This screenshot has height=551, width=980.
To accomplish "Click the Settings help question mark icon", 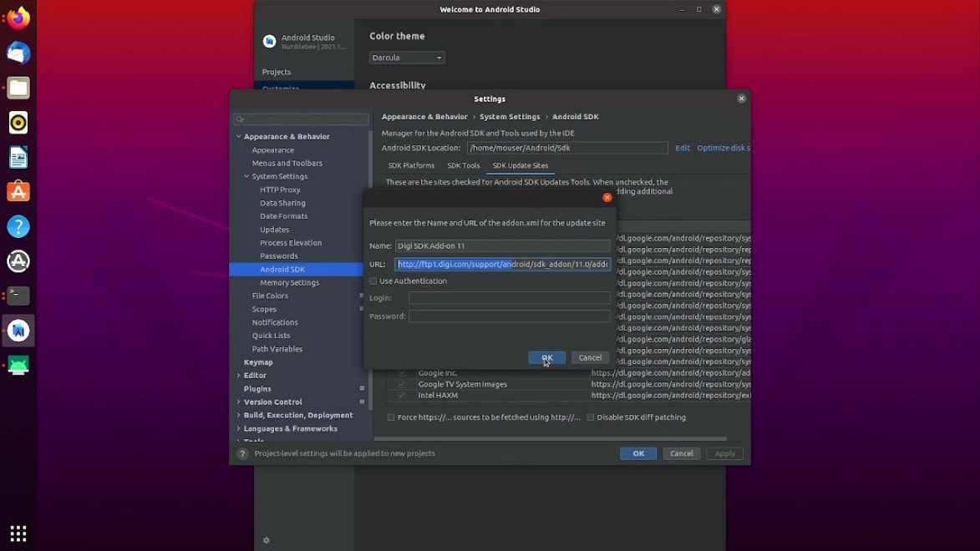I will (x=243, y=453).
